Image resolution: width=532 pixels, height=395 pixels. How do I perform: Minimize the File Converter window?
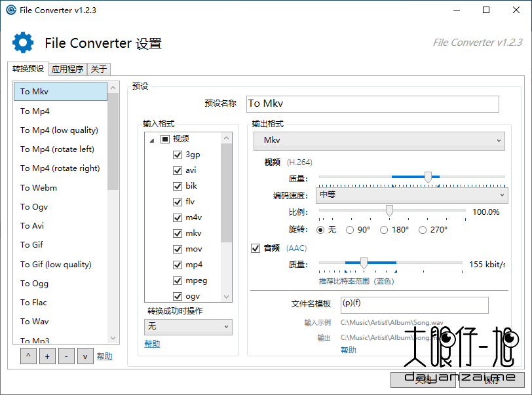(457, 10)
